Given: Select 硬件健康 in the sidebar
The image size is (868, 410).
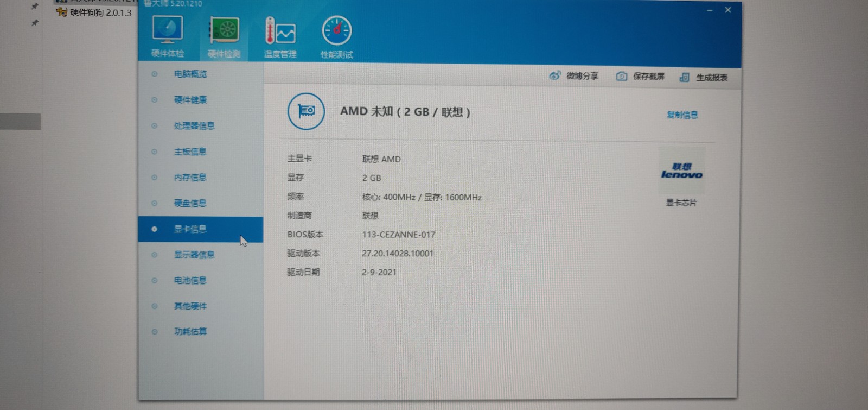Looking at the screenshot, I should (201, 100).
